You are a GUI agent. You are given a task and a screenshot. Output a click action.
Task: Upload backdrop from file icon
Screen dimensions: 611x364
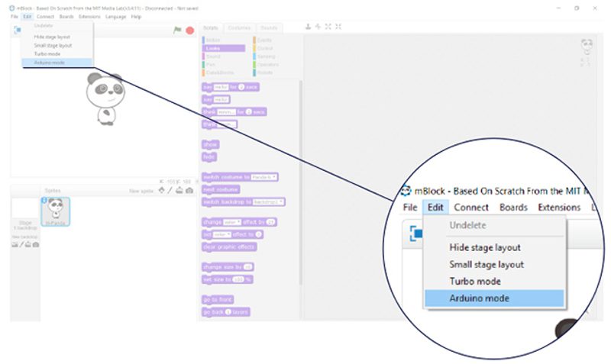pos(28,244)
